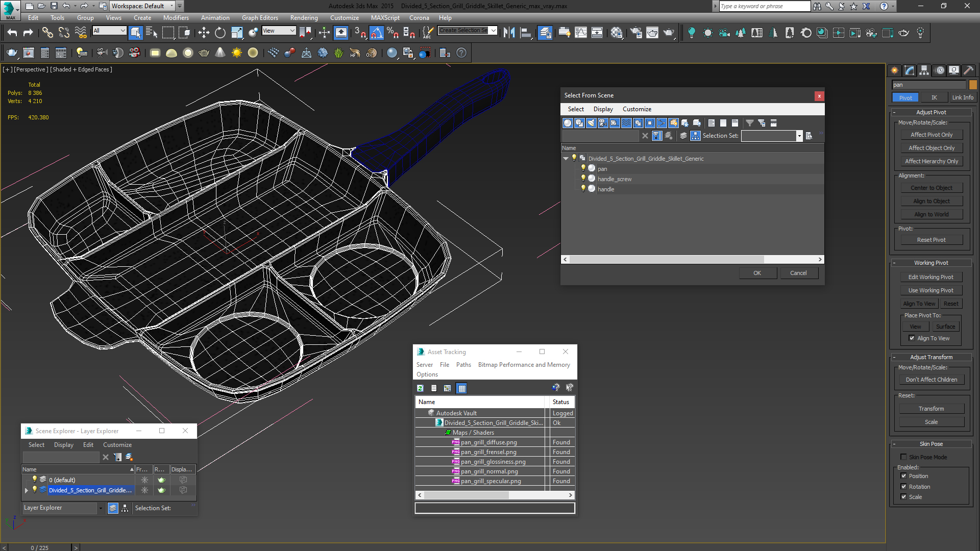Toggle light bulb visibility of pan object
The image size is (980, 551).
click(583, 168)
